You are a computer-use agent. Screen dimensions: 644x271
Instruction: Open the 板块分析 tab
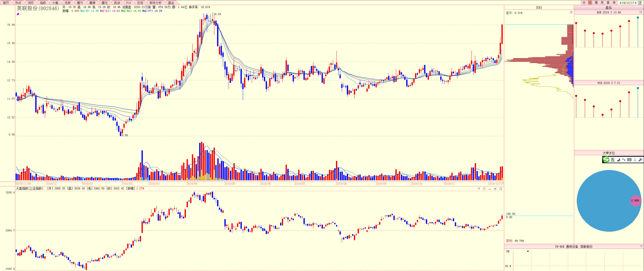[x=155, y=3]
